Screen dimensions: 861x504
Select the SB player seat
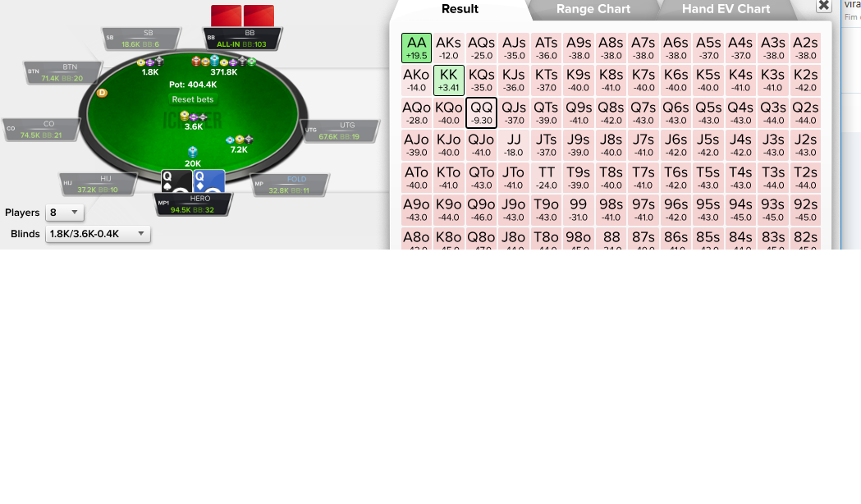pos(141,39)
